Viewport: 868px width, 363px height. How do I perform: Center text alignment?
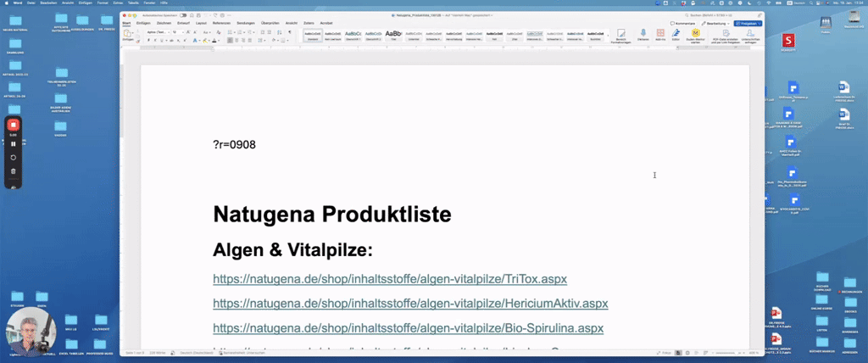coord(236,41)
